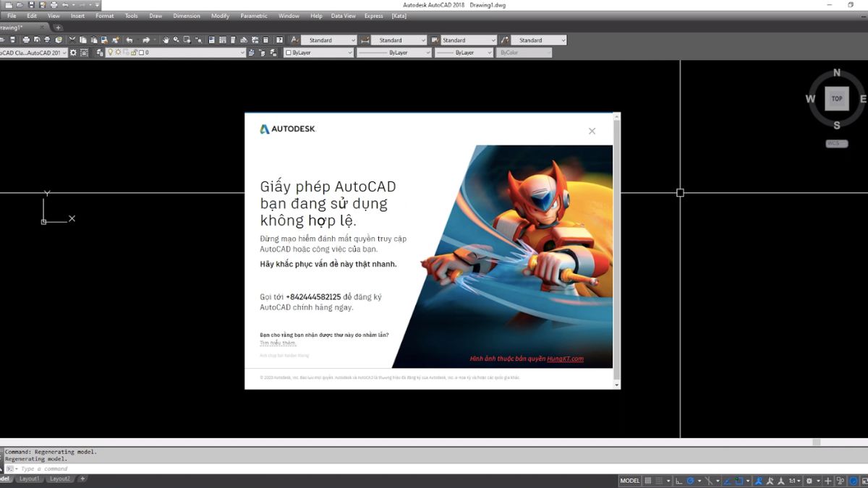
Task: Open the Dimension menu
Action: (x=187, y=16)
